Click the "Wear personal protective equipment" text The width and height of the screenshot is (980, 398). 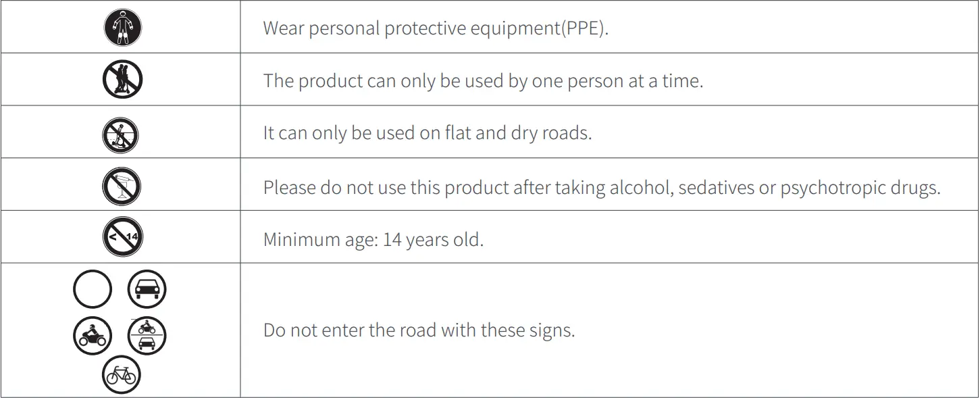point(436,29)
